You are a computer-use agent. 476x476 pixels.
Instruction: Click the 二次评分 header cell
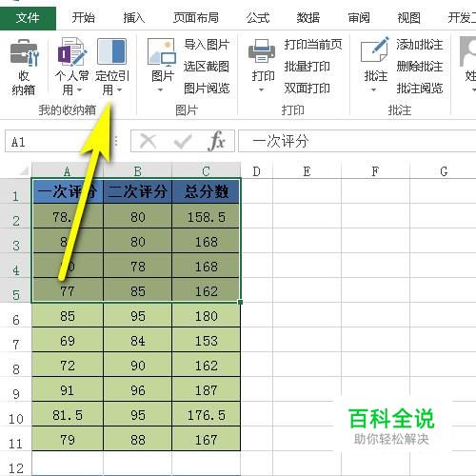click(137, 191)
